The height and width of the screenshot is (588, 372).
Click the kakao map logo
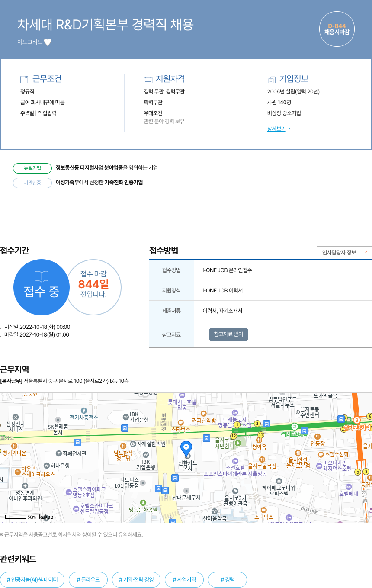(x=46, y=517)
